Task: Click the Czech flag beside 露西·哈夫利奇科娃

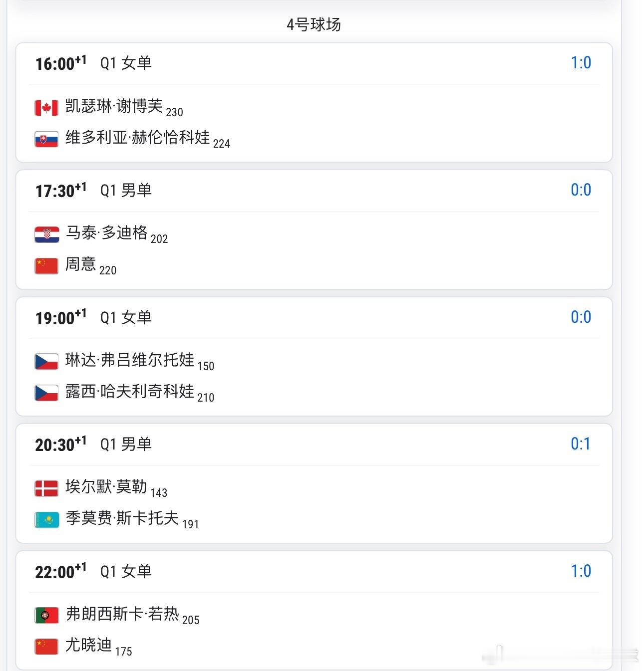Action: [x=46, y=393]
